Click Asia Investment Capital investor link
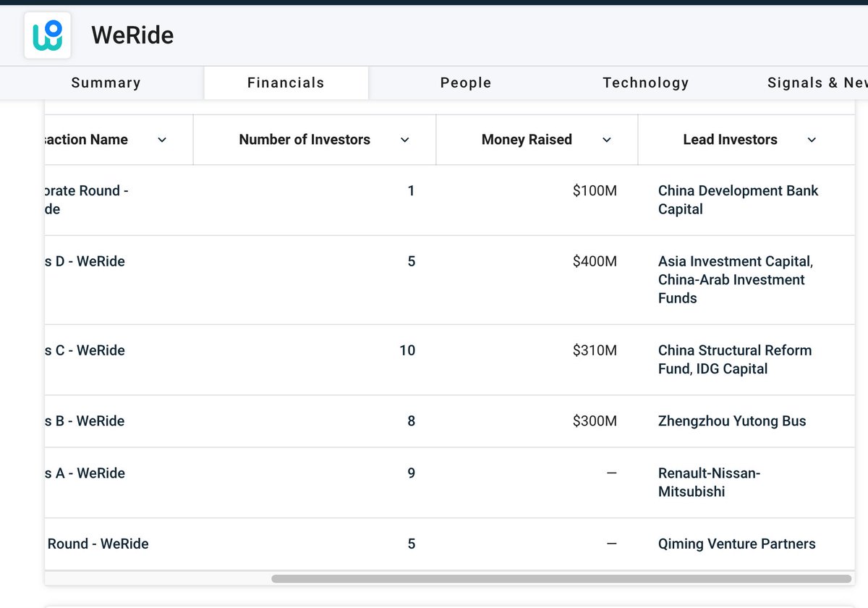 (735, 261)
